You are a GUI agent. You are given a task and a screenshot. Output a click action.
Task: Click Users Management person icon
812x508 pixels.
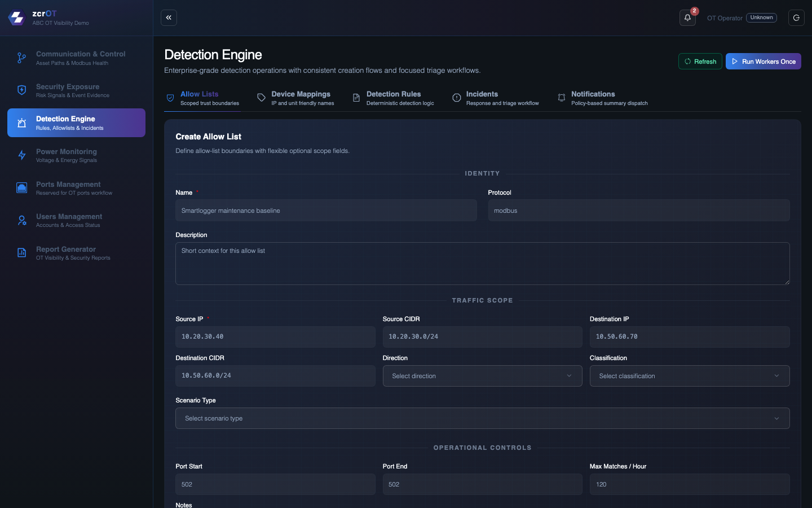click(21, 220)
